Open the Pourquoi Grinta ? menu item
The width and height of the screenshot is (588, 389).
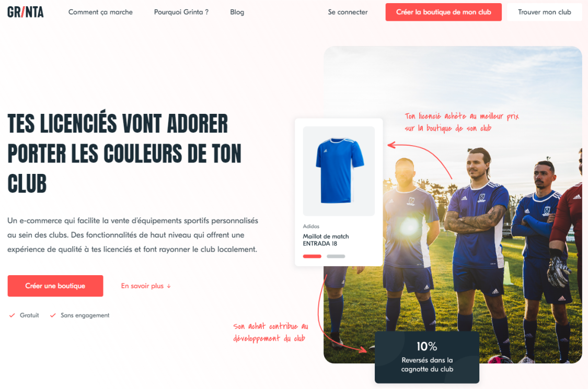(181, 12)
